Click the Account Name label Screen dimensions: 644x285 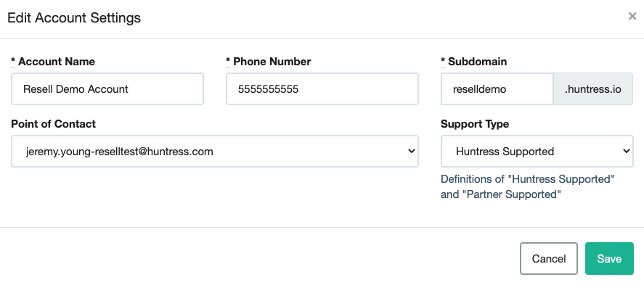[57, 62]
